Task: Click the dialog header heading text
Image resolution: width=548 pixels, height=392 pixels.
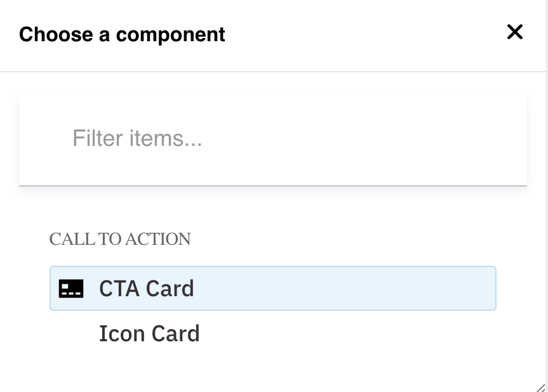Action: [122, 34]
